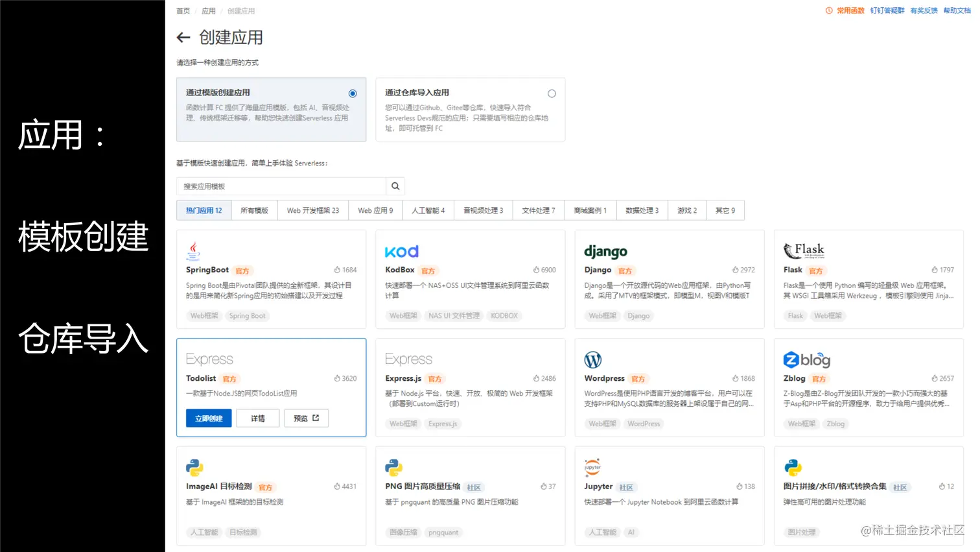Screen dimensions: 980x552
Task: Select the 通过模版创建应用 radio option
Action: 352,93
